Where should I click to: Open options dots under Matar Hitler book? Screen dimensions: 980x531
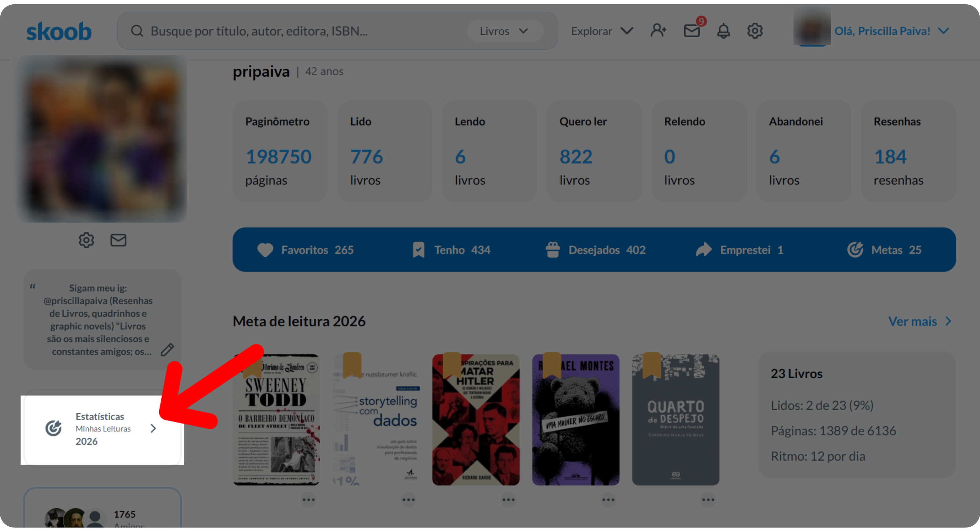[508, 500]
